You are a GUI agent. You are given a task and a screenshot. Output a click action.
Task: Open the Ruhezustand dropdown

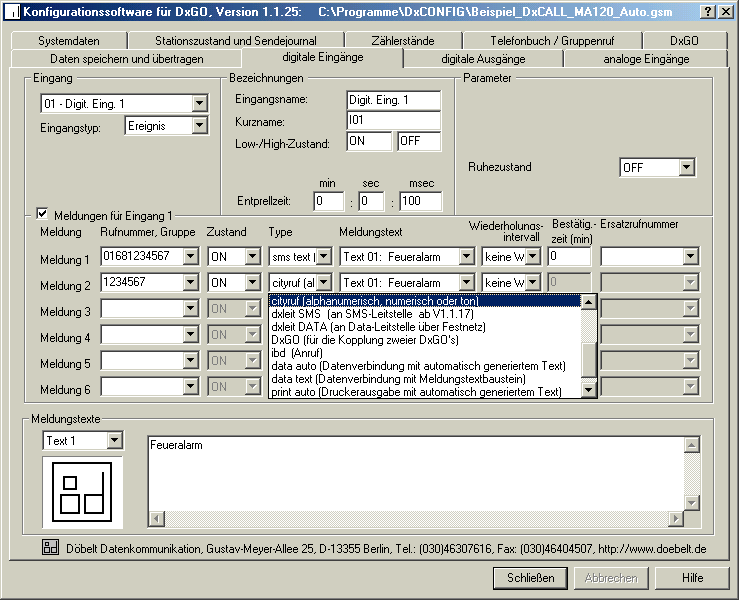[686, 167]
